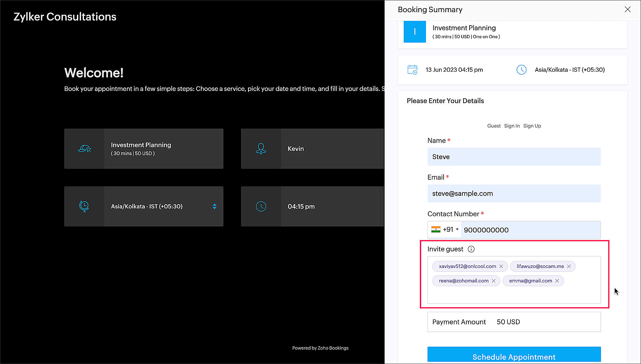The width and height of the screenshot is (641, 364).
Task: Close the Booking Summary panel
Action: (627, 10)
